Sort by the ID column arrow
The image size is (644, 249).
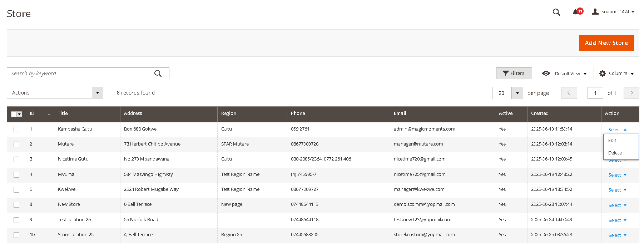coord(49,113)
